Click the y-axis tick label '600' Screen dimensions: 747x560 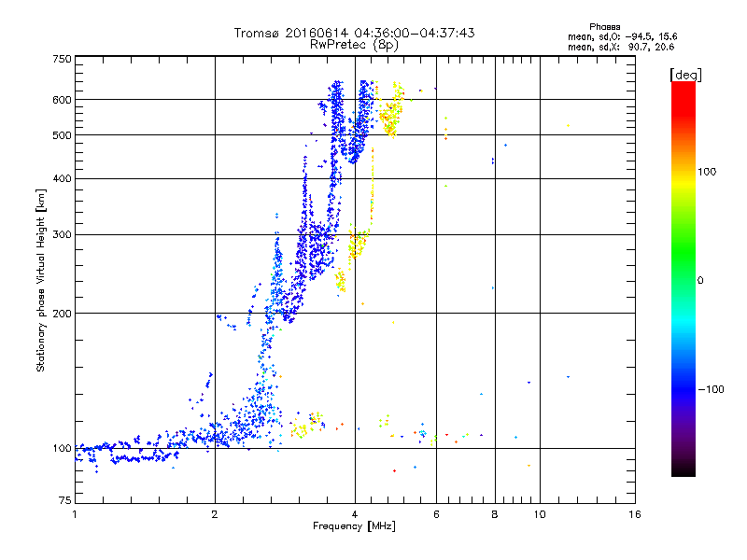(62, 100)
